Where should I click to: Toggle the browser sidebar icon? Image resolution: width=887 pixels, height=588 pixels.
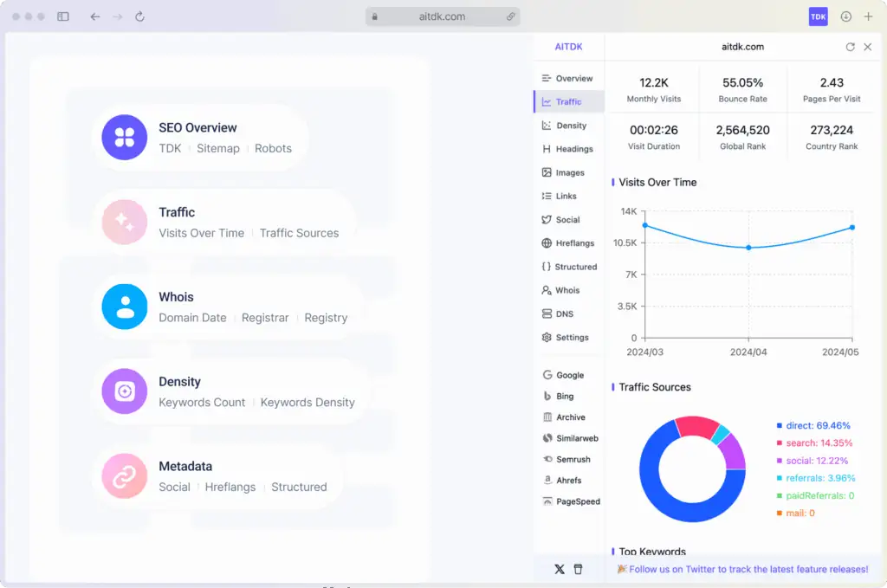pos(63,16)
